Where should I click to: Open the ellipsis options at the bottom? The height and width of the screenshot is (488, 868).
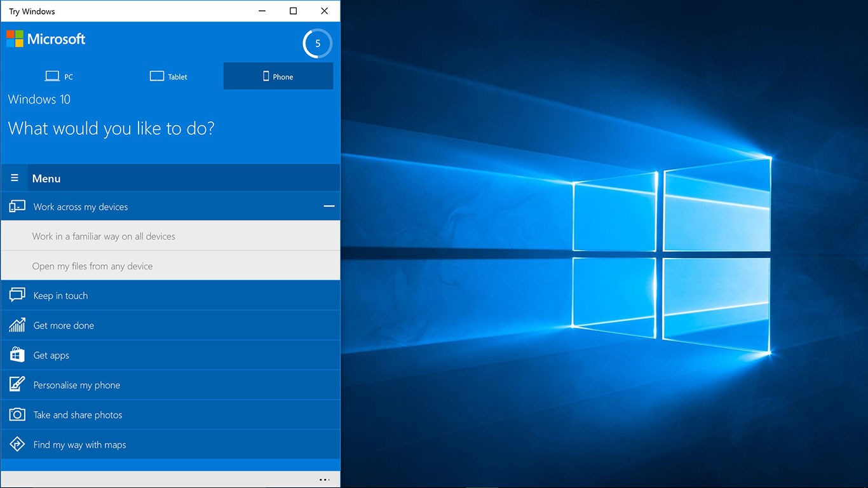[324, 480]
